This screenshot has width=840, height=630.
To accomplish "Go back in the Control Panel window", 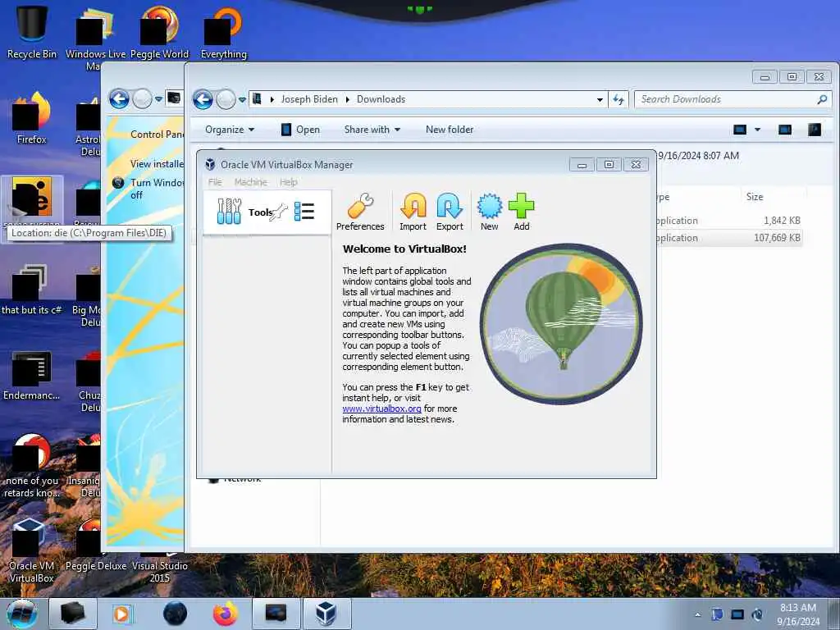I will click(x=119, y=99).
